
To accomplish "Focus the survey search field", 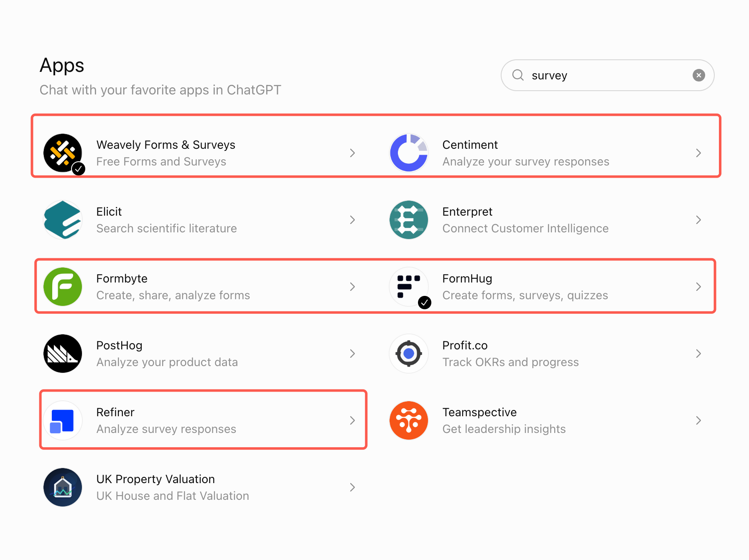I will 607,75.
